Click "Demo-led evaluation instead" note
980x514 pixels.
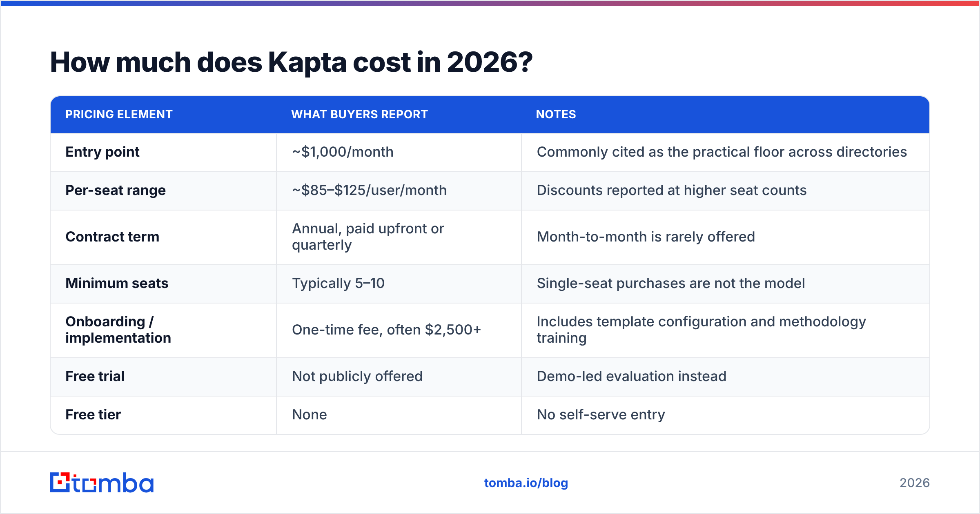pos(631,377)
